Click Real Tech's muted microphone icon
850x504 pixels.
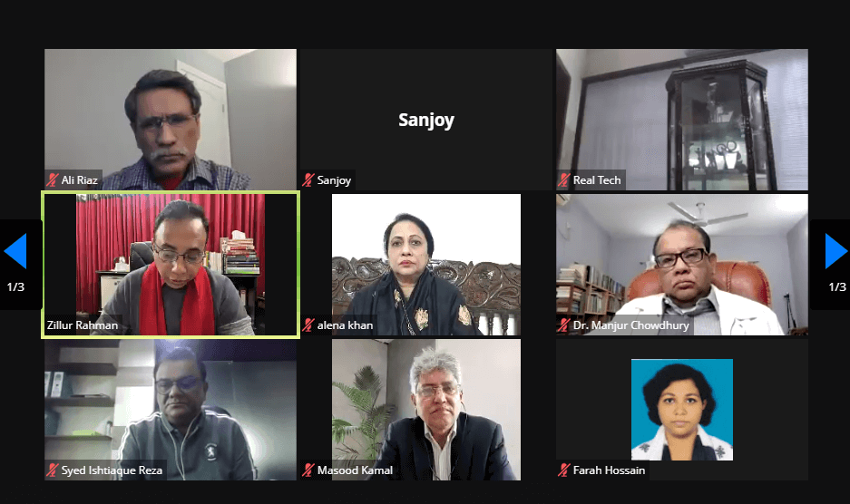coord(564,179)
